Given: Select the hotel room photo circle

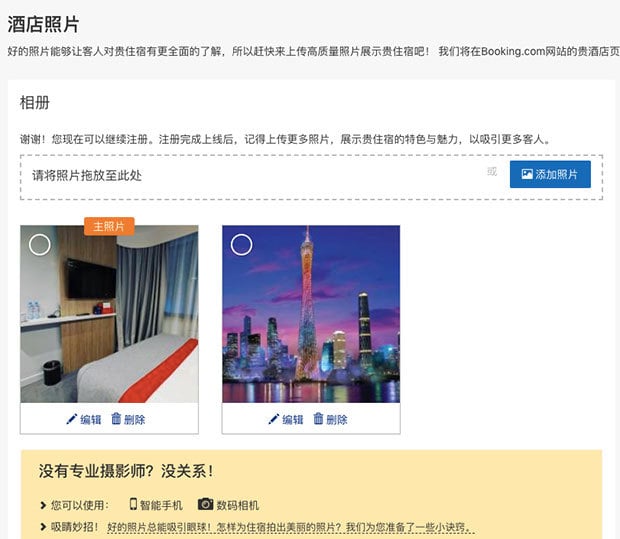Looking at the screenshot, I should pos(40,245).
